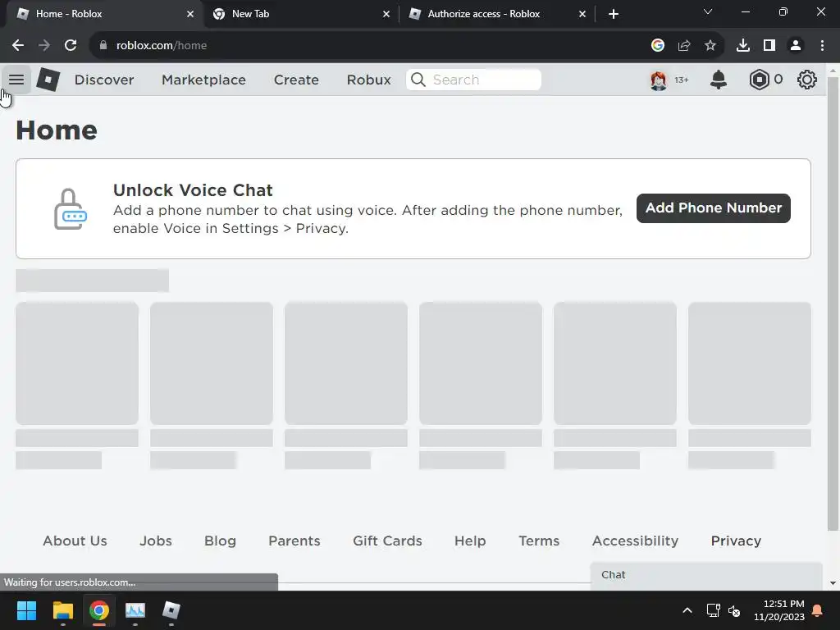The height and width of the screenshot is (630, 840).
Task: Bookmark this page with the star
Action: point(710,46)
